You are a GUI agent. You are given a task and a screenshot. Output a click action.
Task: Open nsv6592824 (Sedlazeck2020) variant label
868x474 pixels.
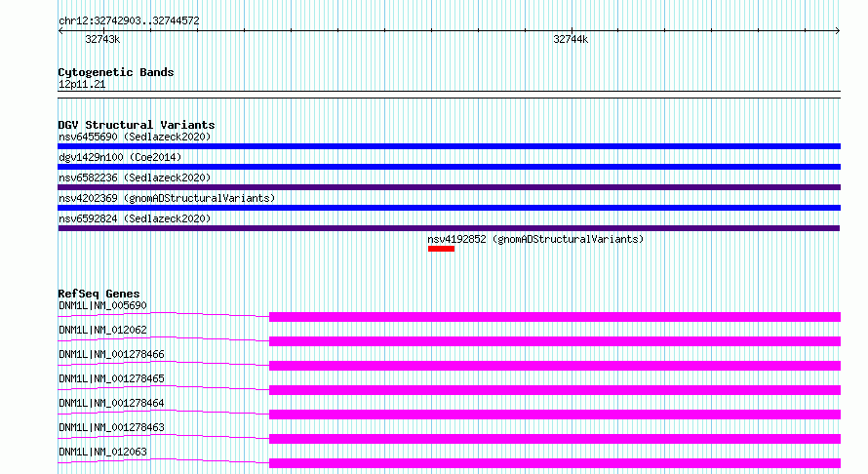[135, 218]
